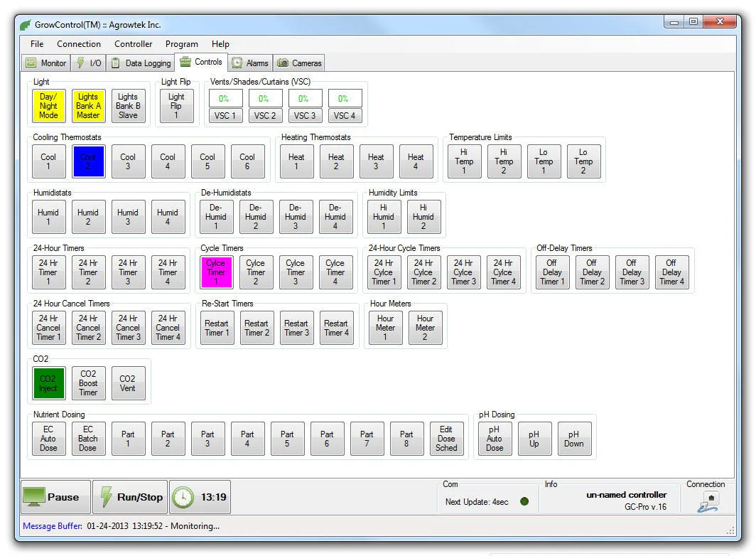Toggle the yellow Day/Night Mode control
Viewport: 756px width, 556px height.
click(x=49, y=106)
